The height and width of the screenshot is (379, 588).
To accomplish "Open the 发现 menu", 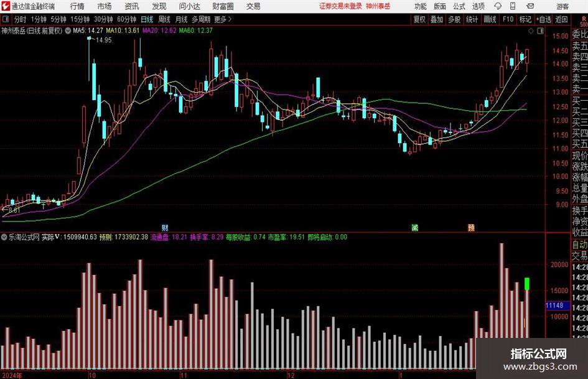I will click(x=159, y=6).
